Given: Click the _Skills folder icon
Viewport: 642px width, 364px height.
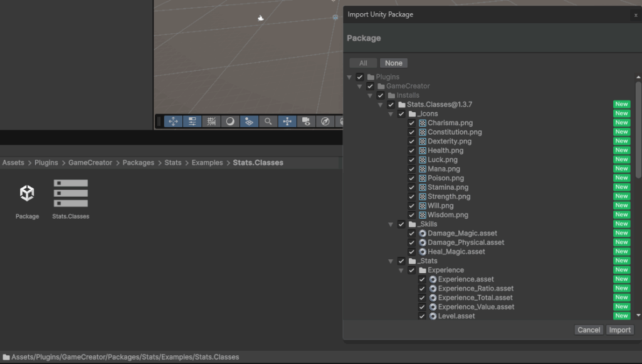Looking at the screenshot, I should click(413, 224).
